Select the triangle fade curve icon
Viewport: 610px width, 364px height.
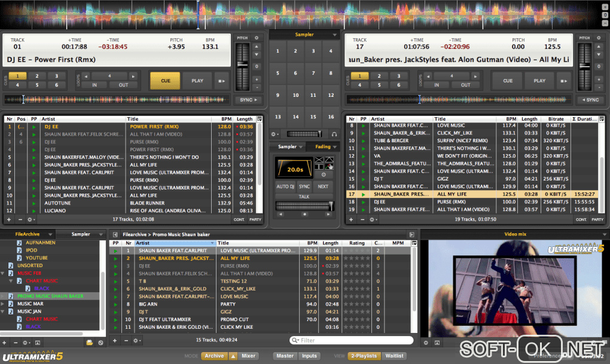pyautogui.click(x=329, y=160)
